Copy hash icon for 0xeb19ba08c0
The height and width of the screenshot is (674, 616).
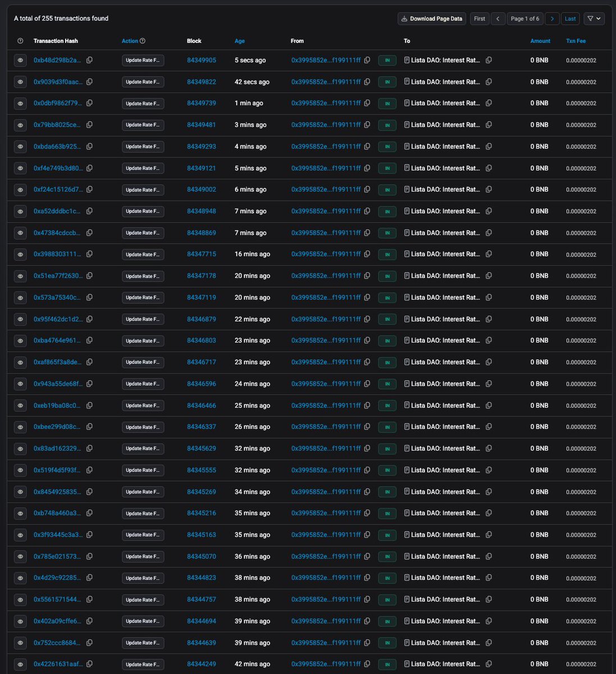(x=89, y=405)
